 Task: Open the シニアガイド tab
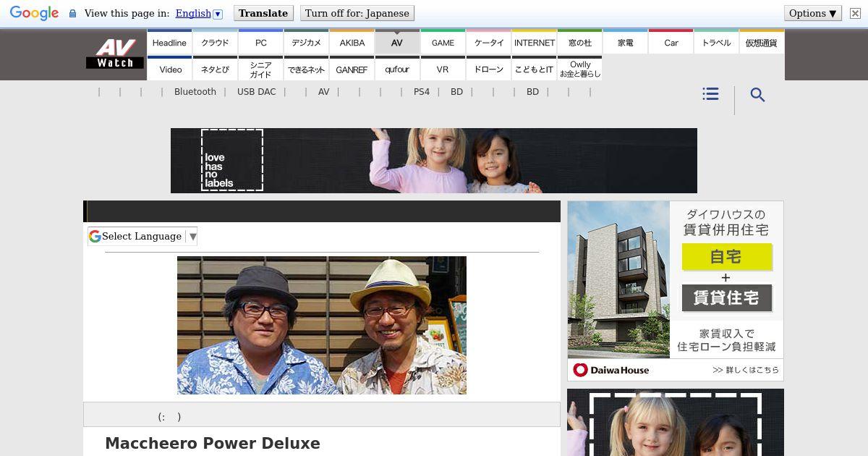[x=260, y=69]
